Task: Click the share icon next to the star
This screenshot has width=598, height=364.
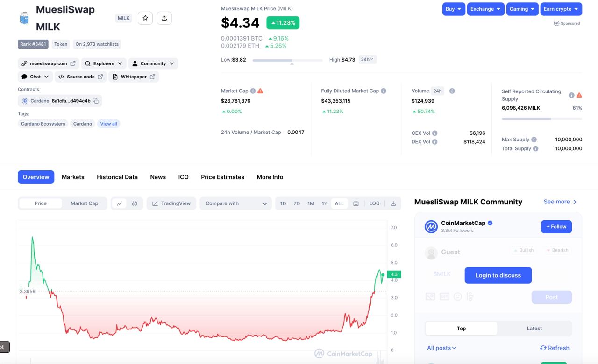Action: (x=164, y=18)
